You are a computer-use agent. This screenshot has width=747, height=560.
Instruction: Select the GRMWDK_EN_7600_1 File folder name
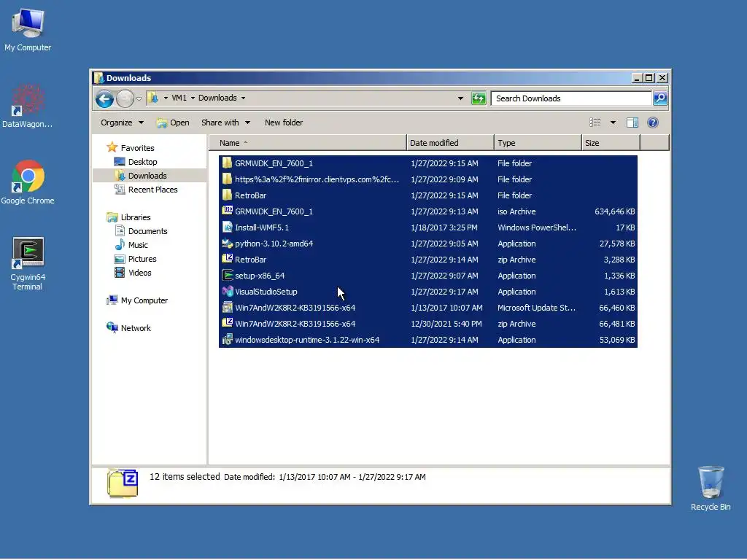point(274,163)
